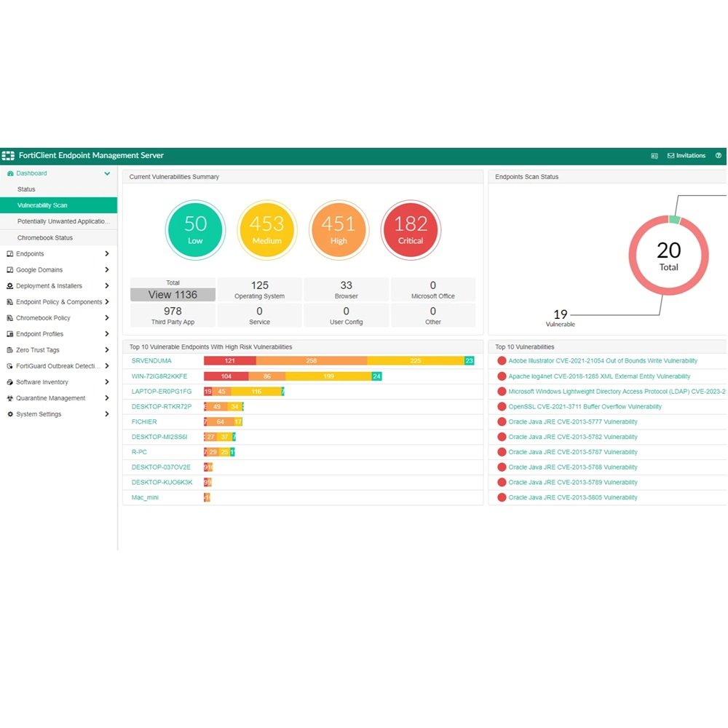Viewport: 728px width, 728px height.
Task: Click the 33 Browser count tile
Action: point(347,290)
